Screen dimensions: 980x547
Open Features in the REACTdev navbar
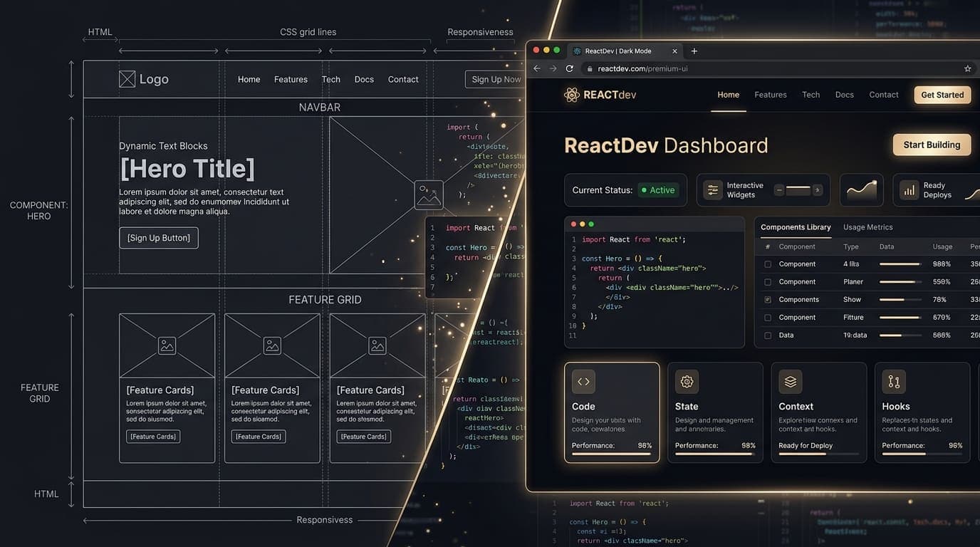tap(771, 95)
